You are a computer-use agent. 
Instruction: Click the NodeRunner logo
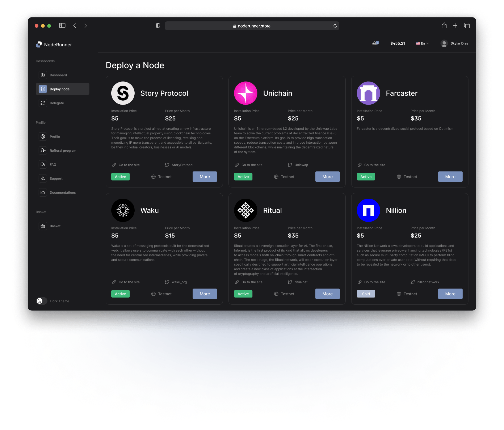click(54, 45)
